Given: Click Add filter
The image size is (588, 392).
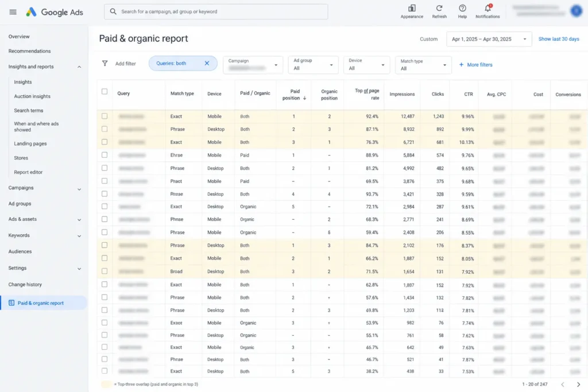Looking at the screenshot, I should 125,64.
